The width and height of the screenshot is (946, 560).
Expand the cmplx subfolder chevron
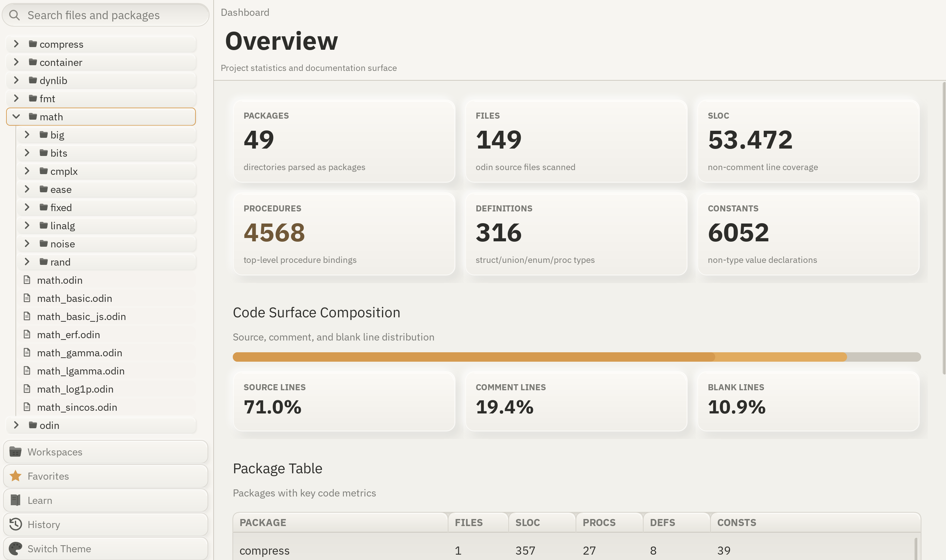coord(27,171)
